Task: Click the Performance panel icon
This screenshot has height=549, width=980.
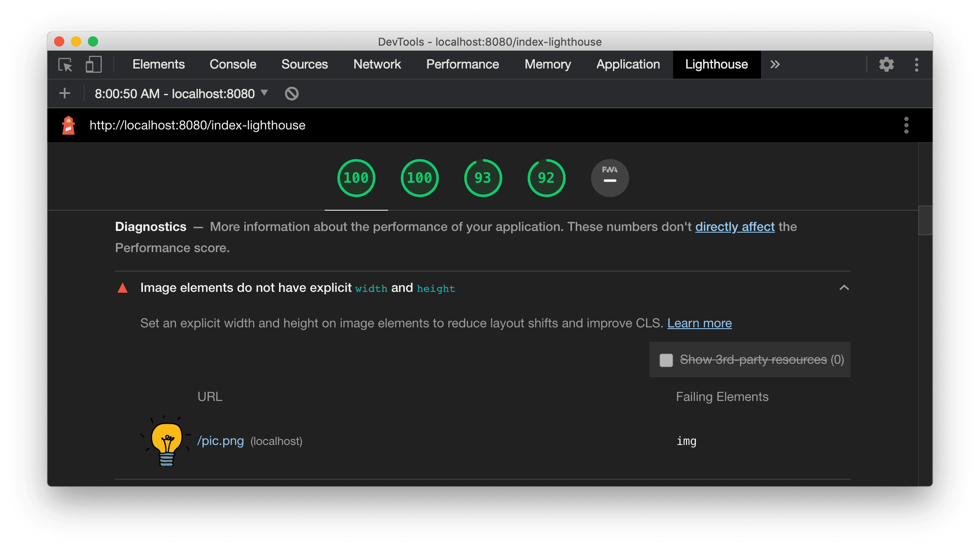Action: pos(463,64)
